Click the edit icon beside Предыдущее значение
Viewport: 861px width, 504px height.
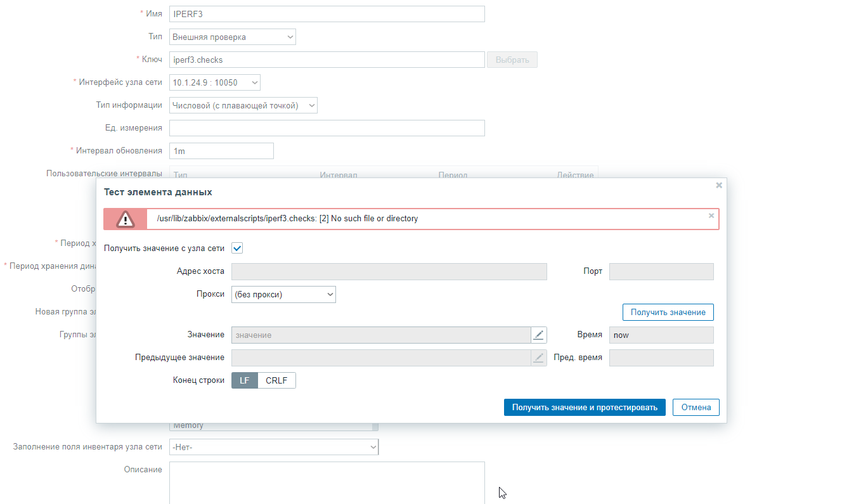[538, 358]
